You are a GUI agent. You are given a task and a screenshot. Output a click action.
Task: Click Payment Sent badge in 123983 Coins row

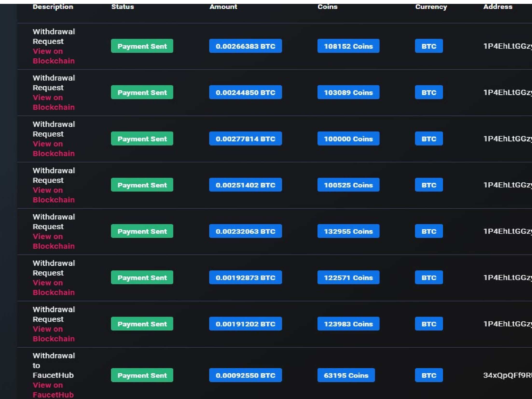click(x=142, y=324)
